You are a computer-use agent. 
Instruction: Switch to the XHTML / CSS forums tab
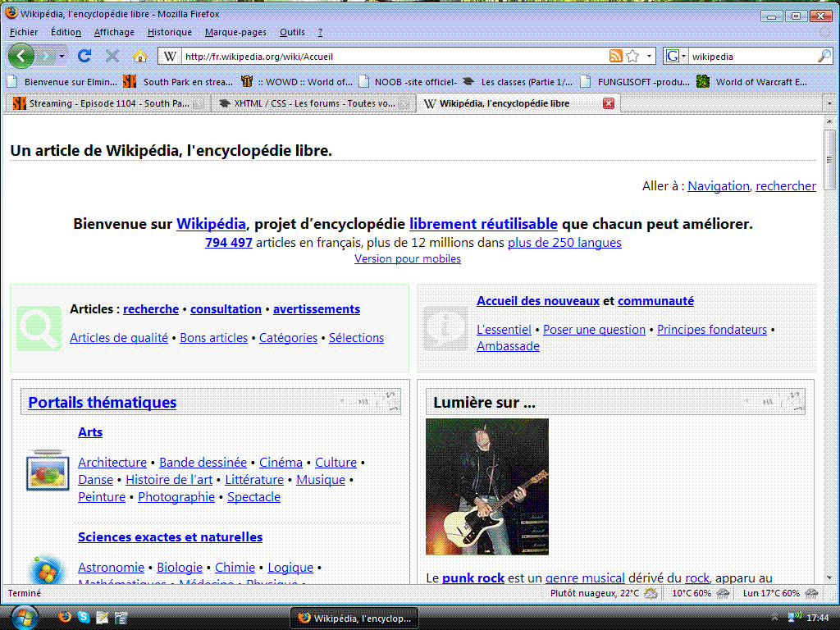pyautogui.click(x=307, y=103)
